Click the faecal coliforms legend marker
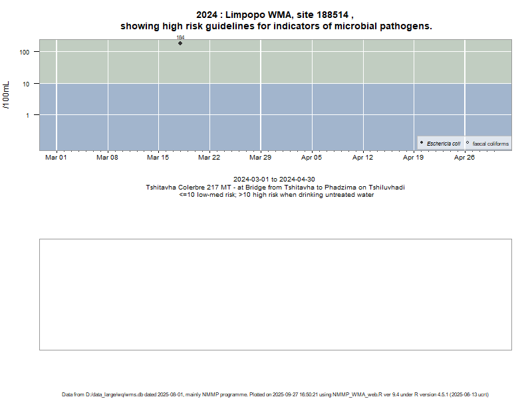 click(467, 143)
